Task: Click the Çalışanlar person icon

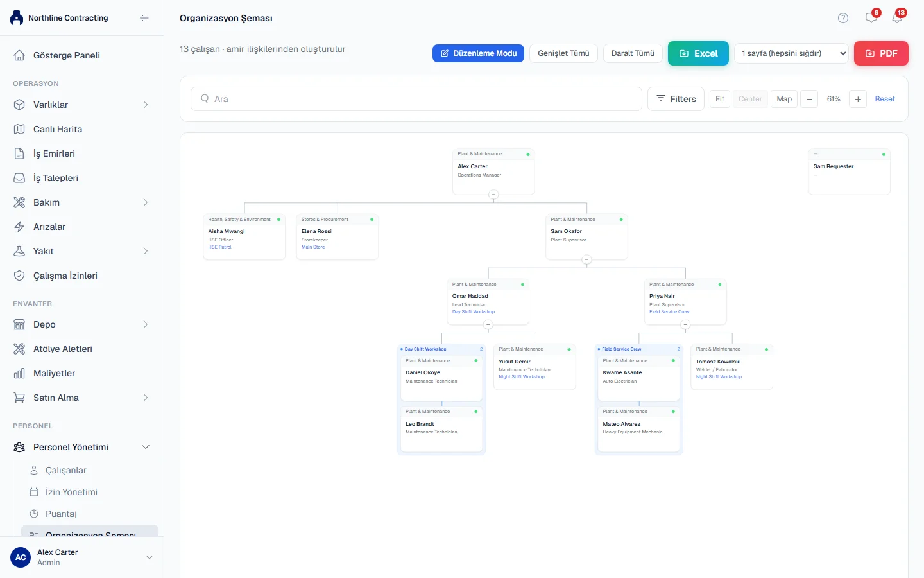Action: [34, 470]
